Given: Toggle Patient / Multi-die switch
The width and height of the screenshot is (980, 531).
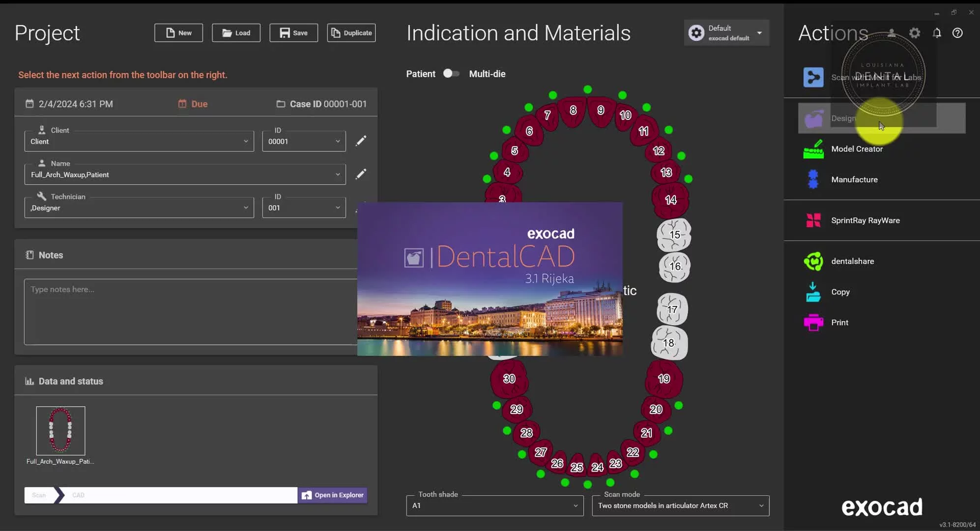Looking at the screenshot, I should coord(451,74).
